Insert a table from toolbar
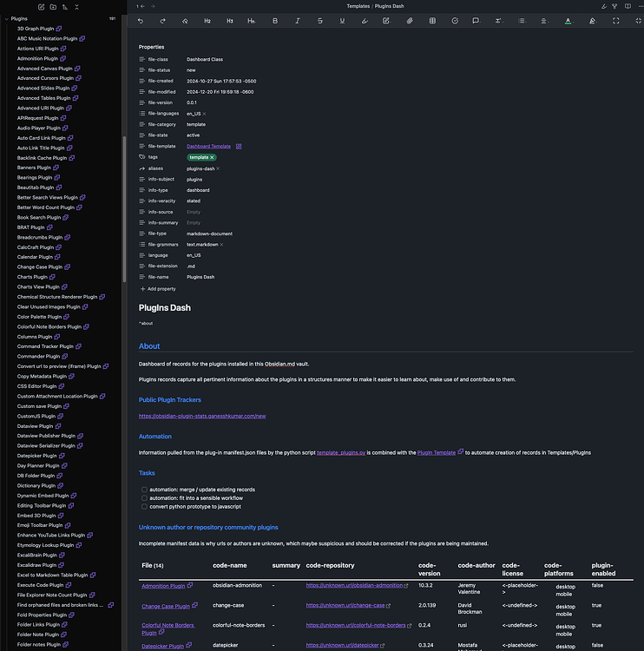The image size is (644, 651). (432, 21)
